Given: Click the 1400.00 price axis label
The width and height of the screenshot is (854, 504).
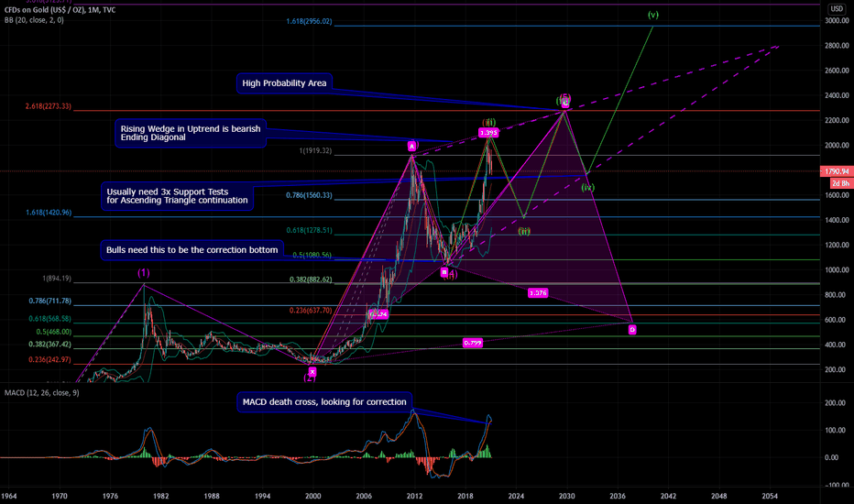Looking at the screenshot, I should pos(837,220).
